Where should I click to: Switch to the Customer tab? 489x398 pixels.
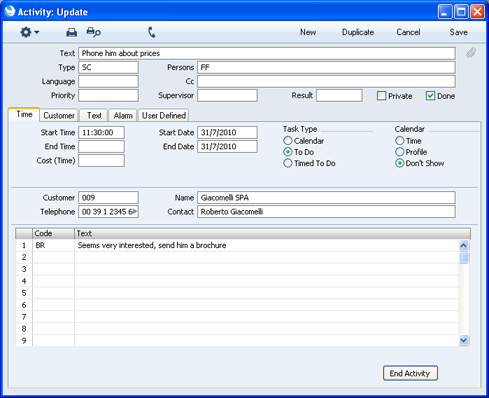tap(59, 116)
